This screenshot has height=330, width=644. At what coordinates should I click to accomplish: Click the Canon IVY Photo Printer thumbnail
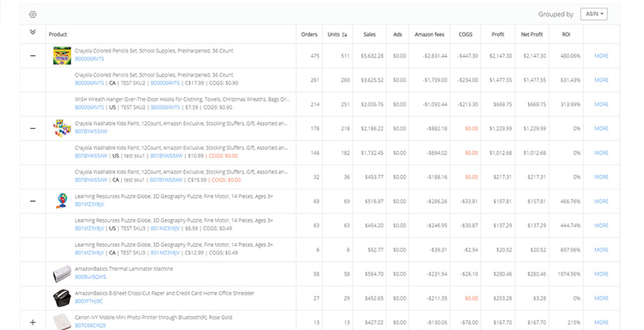(62, 321)
